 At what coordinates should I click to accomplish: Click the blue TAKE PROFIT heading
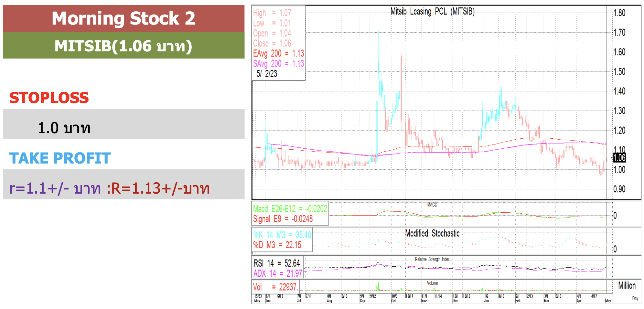[60, 158]
